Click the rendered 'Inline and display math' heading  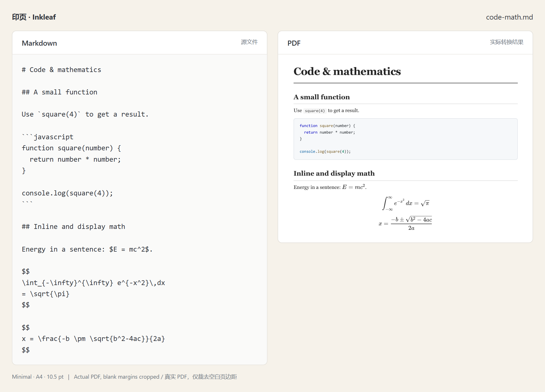[334, 173]
